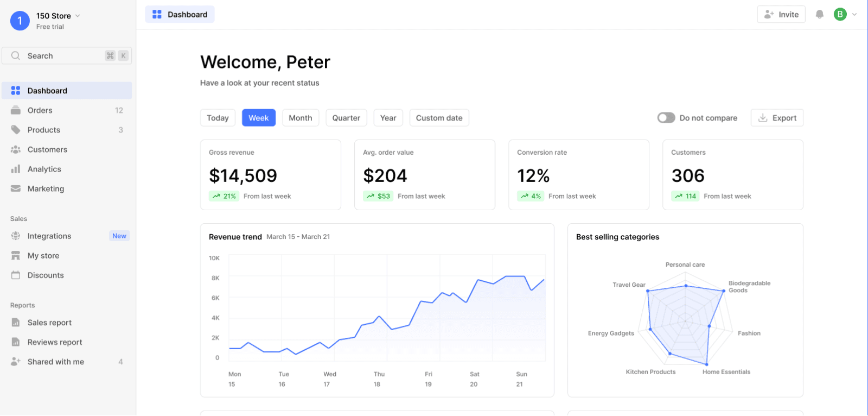Switch to the Month time range
This screenshot has width=868, height=416.
(300, 118)
